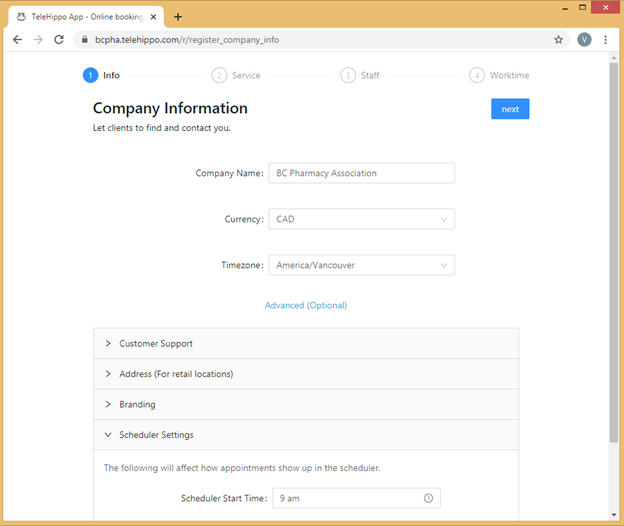Open the Currency dropdown showing CAD
This screenshot has height=526, width=624.
coord(361,219)
